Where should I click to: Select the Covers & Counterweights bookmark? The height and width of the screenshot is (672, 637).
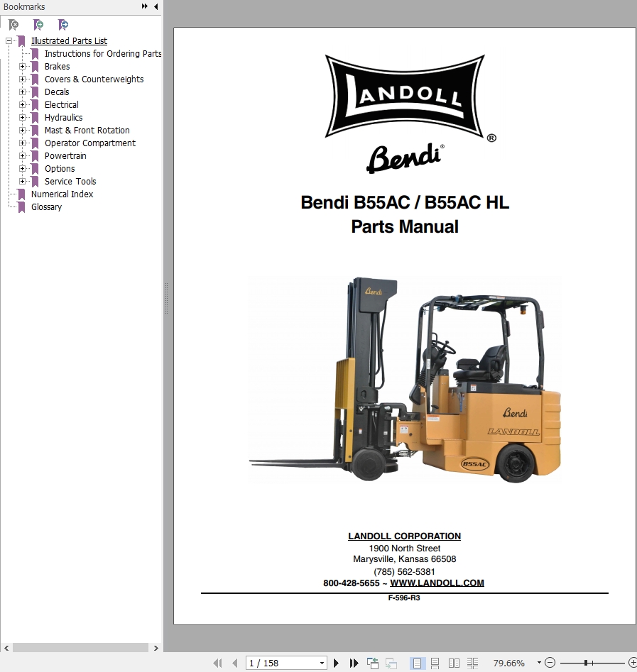94,79
